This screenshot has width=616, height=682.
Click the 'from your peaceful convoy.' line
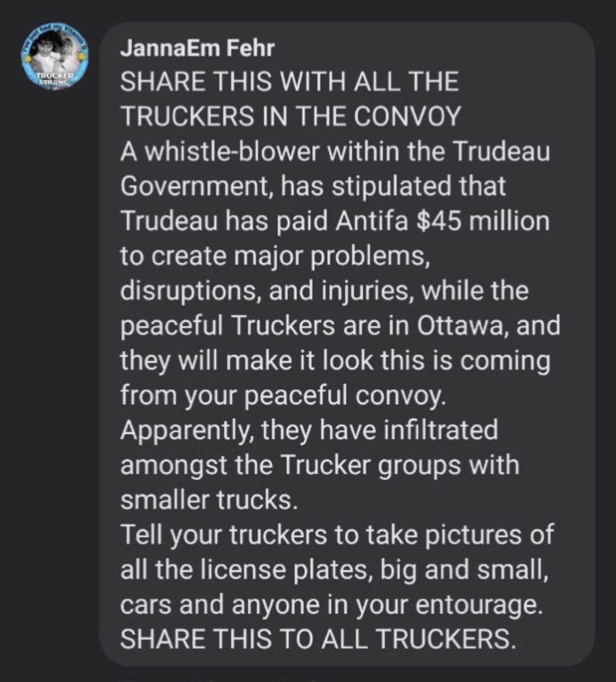click(x=283, y=396)
